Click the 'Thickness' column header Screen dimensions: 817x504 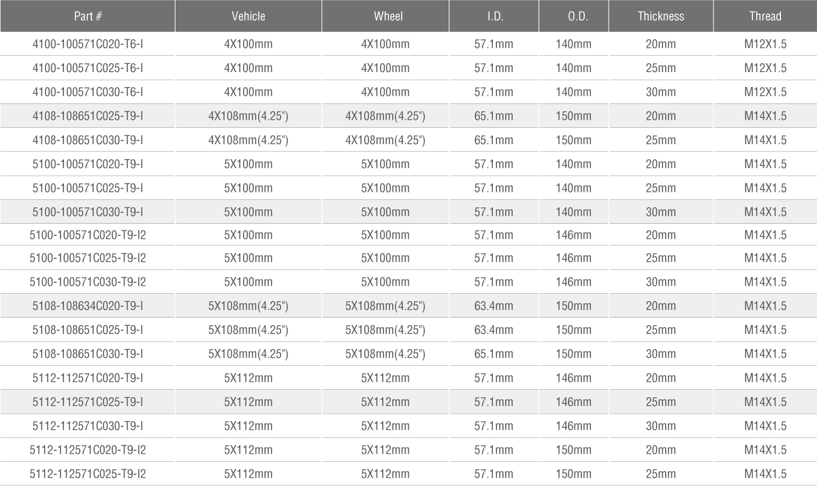click(x=660, y=16)
